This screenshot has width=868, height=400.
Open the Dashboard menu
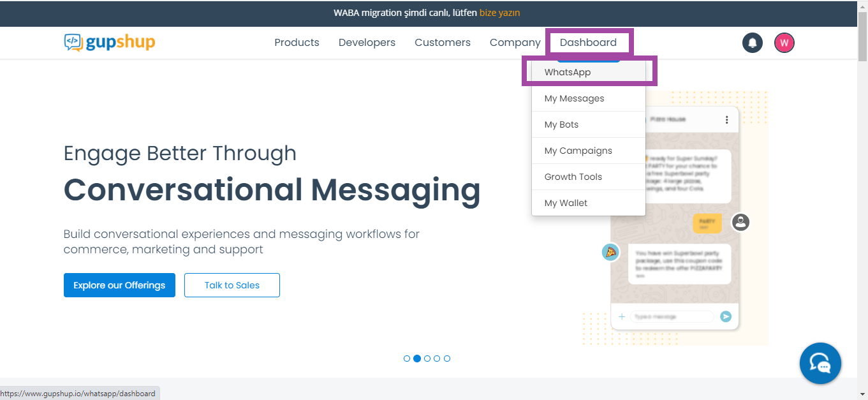pyautogui.click(x=588, y=43)
